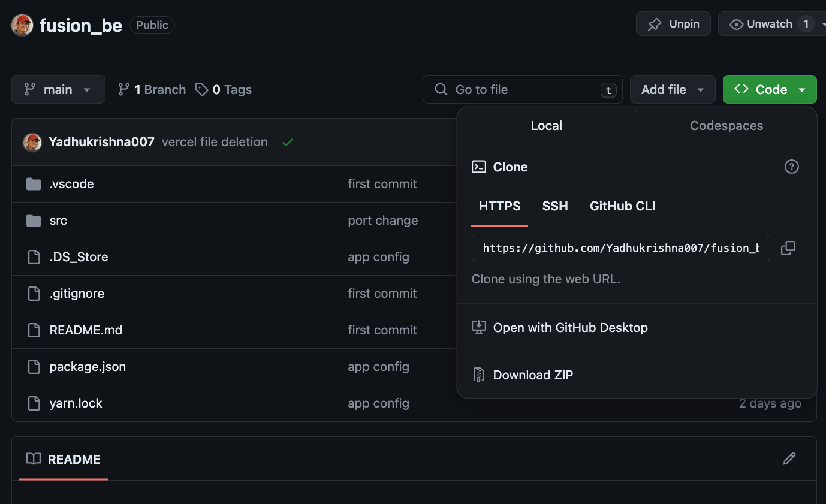Open the .gitignore file
Image resolution: width=826 pixels, height=504 pixels.
pos(77,294)
